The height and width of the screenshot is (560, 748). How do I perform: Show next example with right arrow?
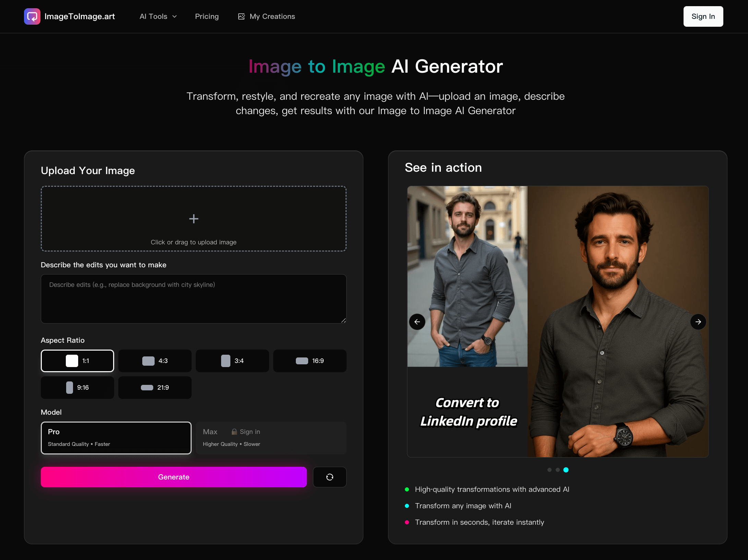[x=698, y=322]
